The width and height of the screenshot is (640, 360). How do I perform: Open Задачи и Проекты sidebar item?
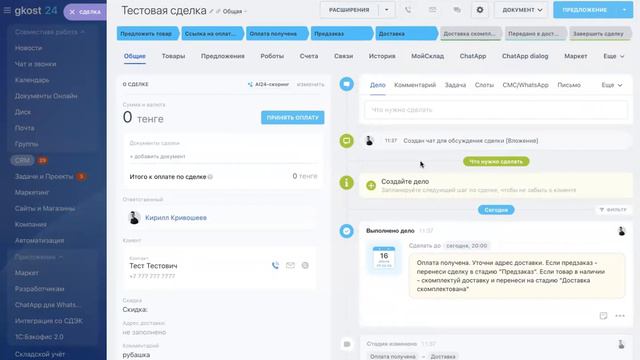coord(44,176)
